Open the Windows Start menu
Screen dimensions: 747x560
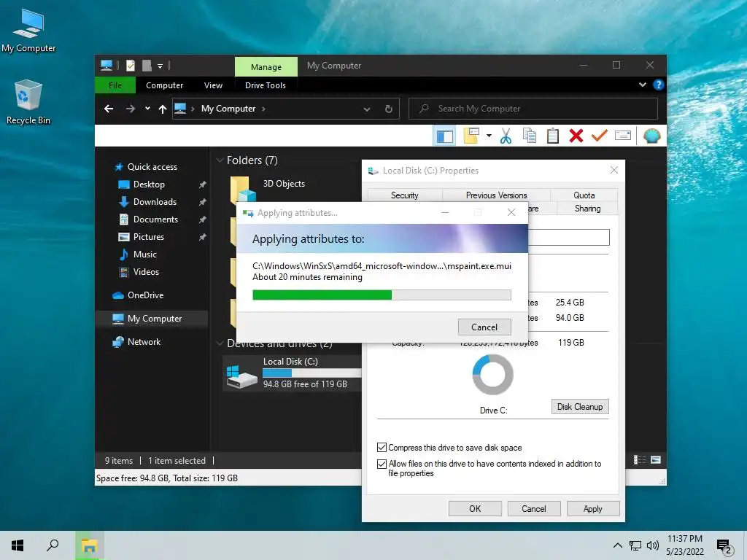coord(18,545)
